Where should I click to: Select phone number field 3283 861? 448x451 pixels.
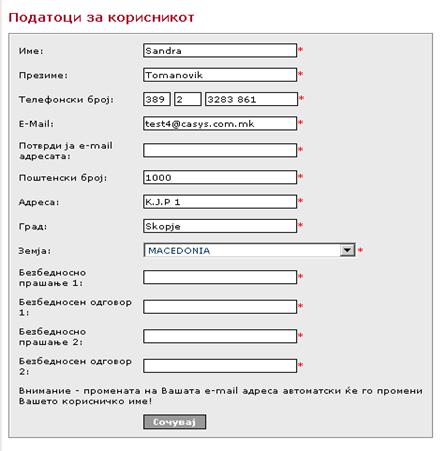click(251, 99)
